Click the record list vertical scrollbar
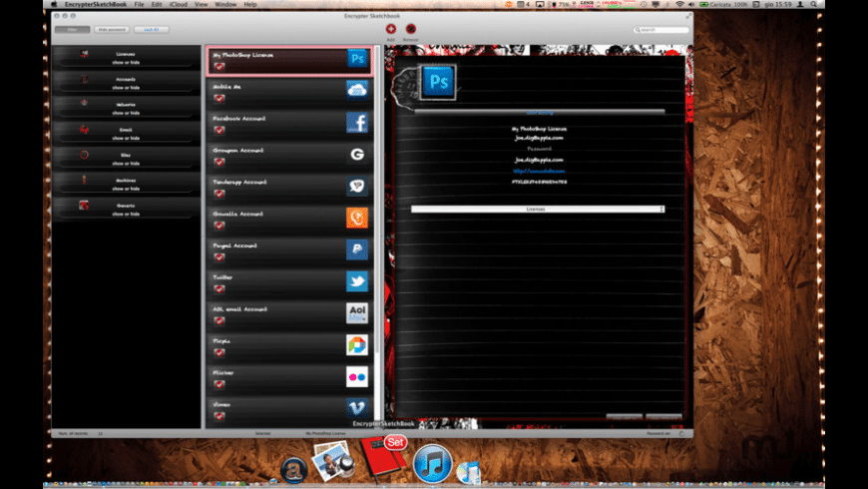868x489 pixels. click(377, 200)
